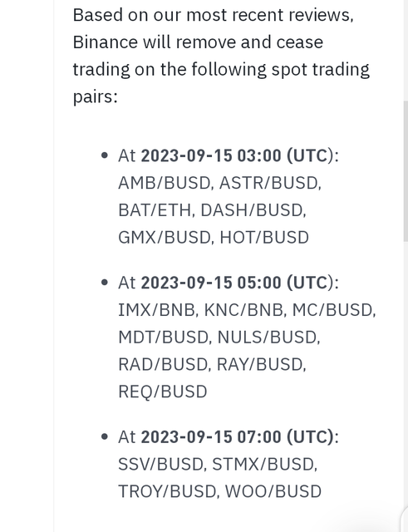Click the GMX/BUSD trading pair text
Image resolution: width=408 pixels, height=532 pixels.
click(x=165, y=237)
